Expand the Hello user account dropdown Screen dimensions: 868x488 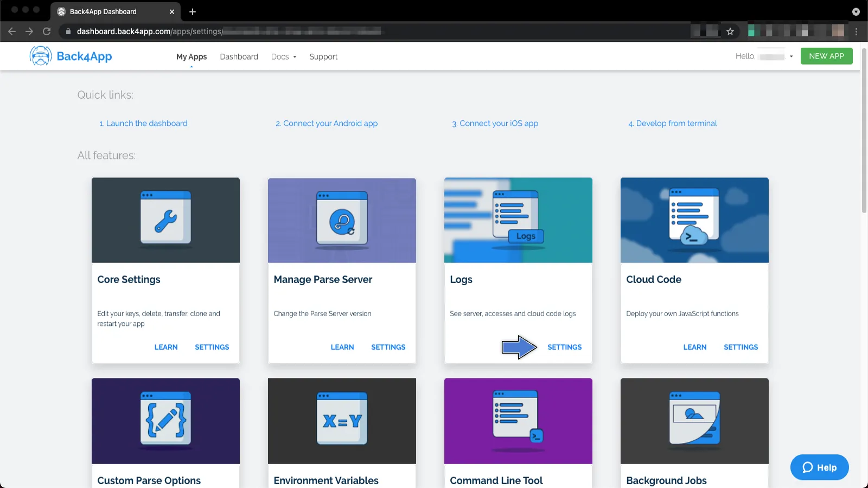(764, 56)
